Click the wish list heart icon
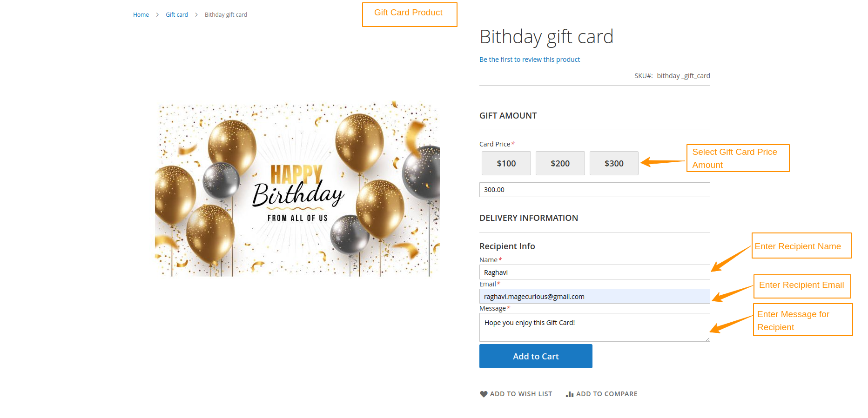 tap(483, 394)
